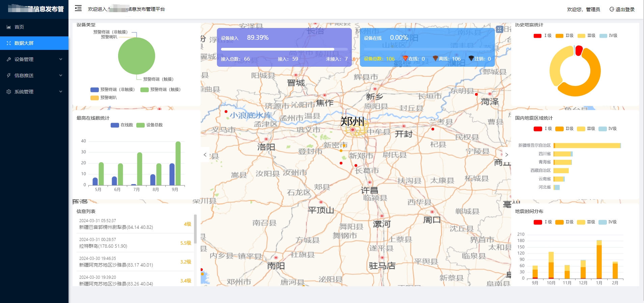Toggle Ⅰ级 legend in 国内地震区域统计
Screen dimensions: 644x303
(543, 129)
